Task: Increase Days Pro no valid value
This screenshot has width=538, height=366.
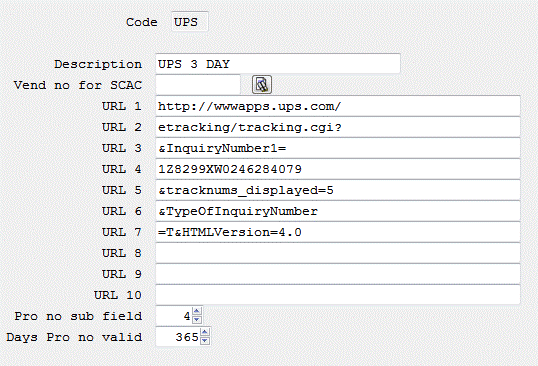Action: (x=205, y=332)
